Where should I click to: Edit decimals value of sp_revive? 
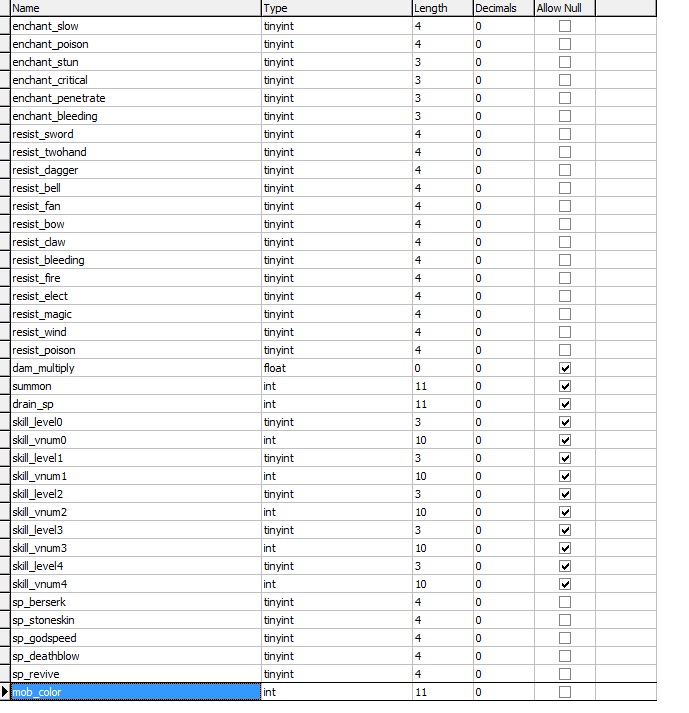(x=503, y=674)
